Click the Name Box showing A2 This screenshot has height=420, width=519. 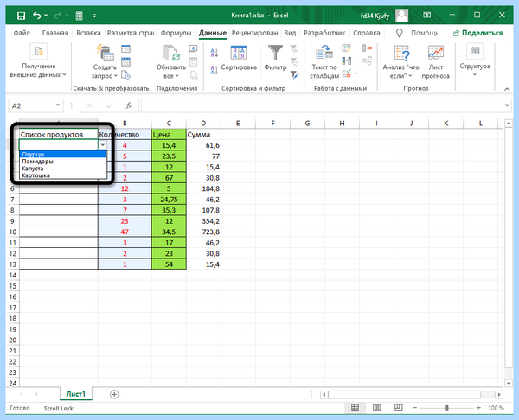(x=31, y=105)
